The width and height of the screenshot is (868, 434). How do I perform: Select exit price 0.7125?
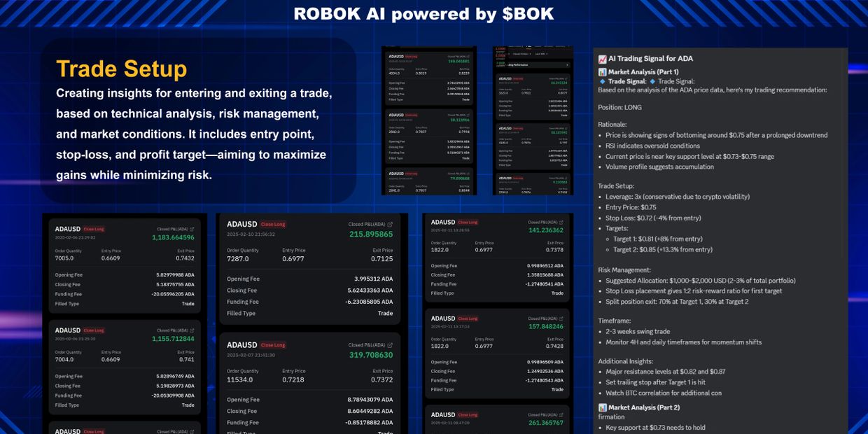pyautogui.click(x=382, y=259)
